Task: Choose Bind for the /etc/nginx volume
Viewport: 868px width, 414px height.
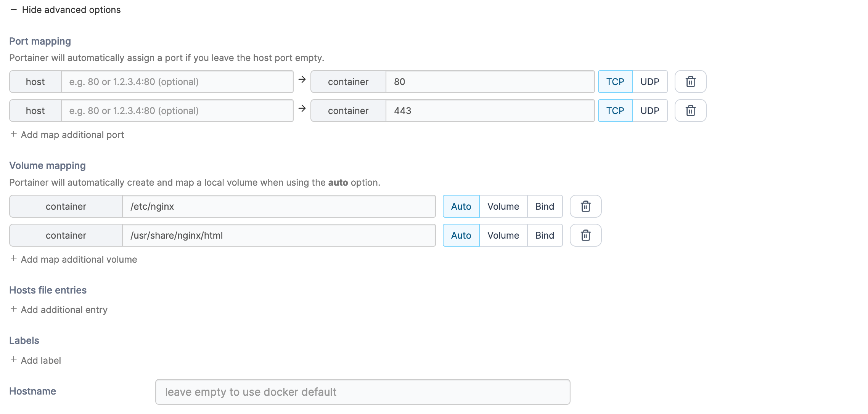Action: 544,206
